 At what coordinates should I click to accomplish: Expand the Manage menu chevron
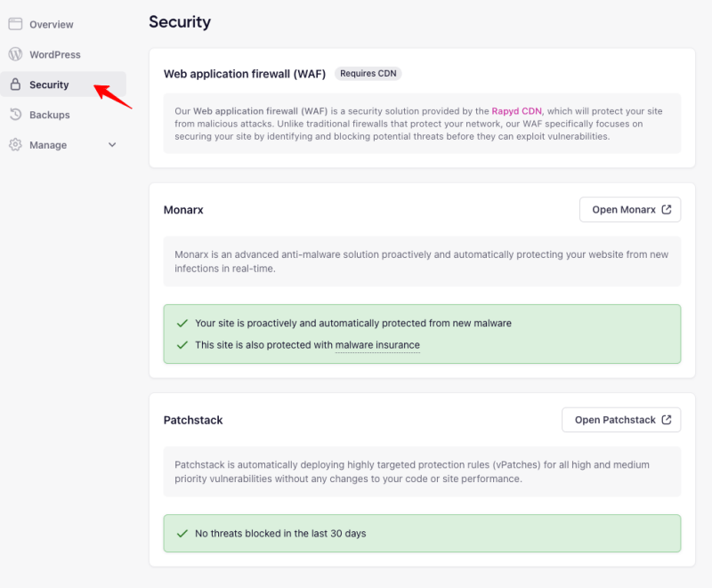(112, 144)
